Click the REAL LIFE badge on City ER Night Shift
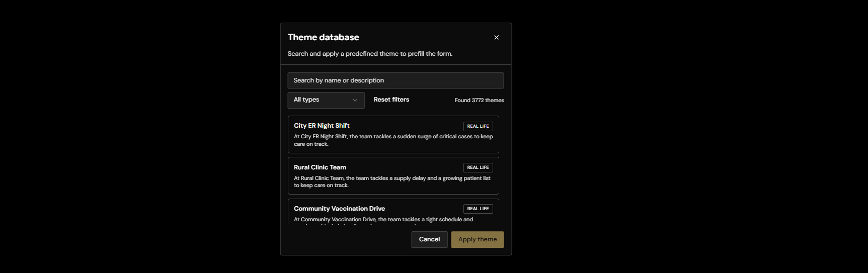This screenshot has width=868, height=273. (478, 126)
